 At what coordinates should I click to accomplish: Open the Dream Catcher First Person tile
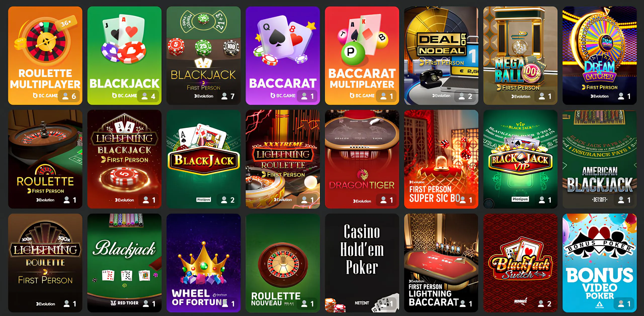coord(600,56)
